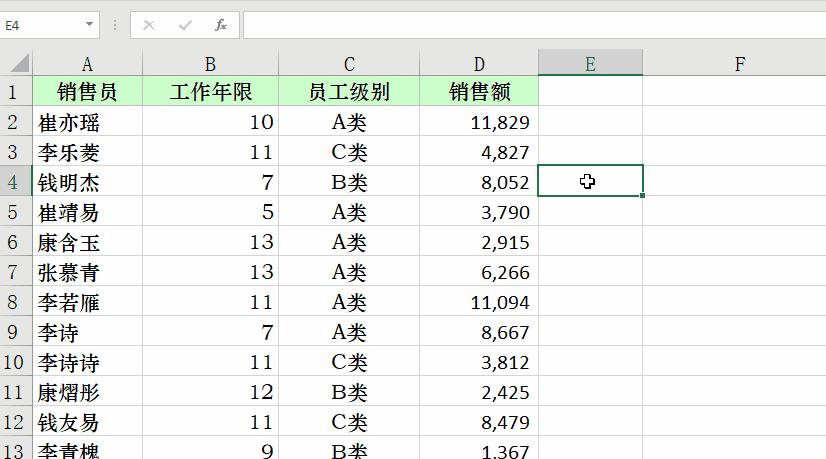Click inside the Name Box showing E4
Viewport: 826px width, 459px height.
pos(42,25)
